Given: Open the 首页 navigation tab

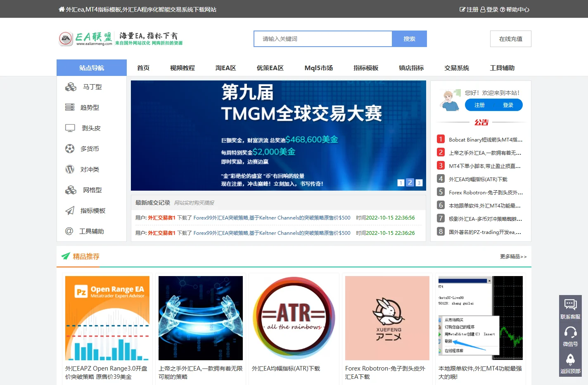Looking at the screenshot, I should [143, 68].
